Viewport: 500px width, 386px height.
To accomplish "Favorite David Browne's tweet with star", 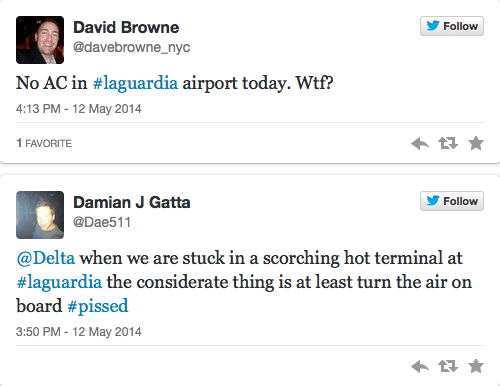I will point(476,143).
